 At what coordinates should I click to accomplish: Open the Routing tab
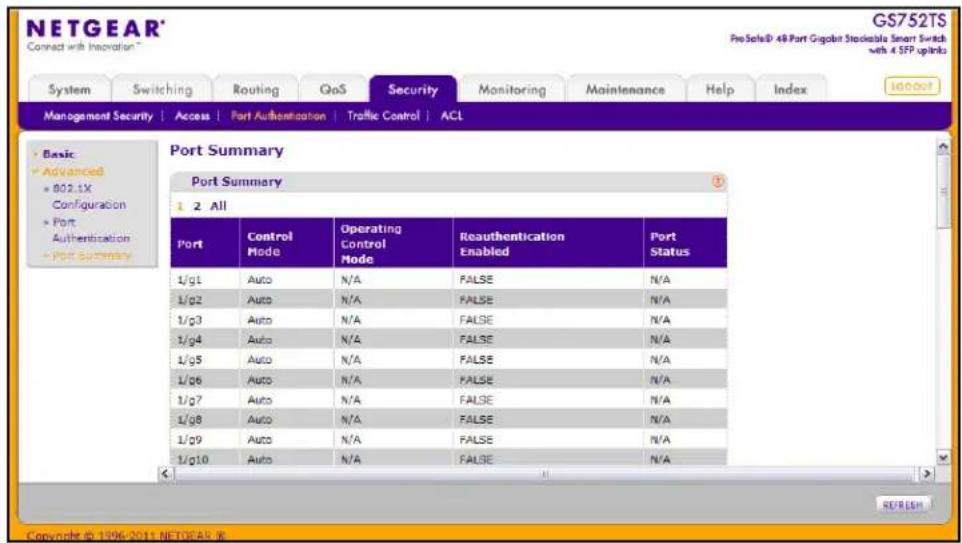click(x=256, y=90)
